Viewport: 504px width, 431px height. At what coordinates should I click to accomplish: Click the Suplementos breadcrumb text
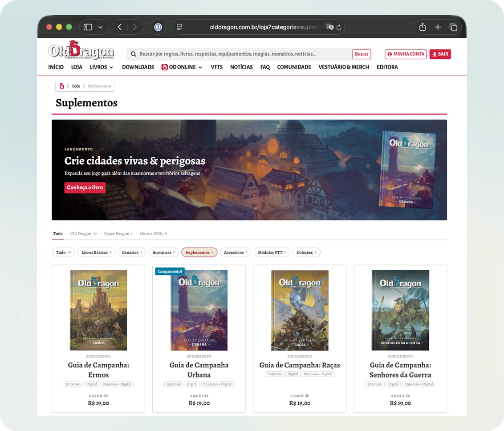100,86
